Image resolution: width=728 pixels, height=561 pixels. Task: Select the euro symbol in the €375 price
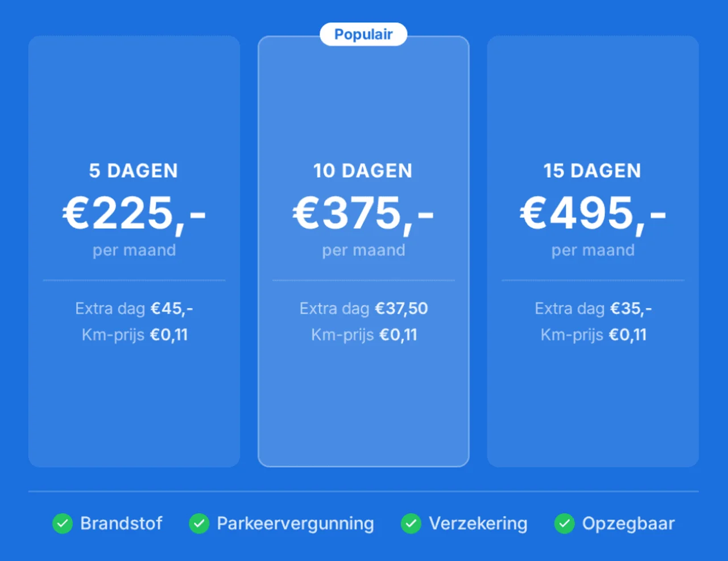tap(305, 212)
